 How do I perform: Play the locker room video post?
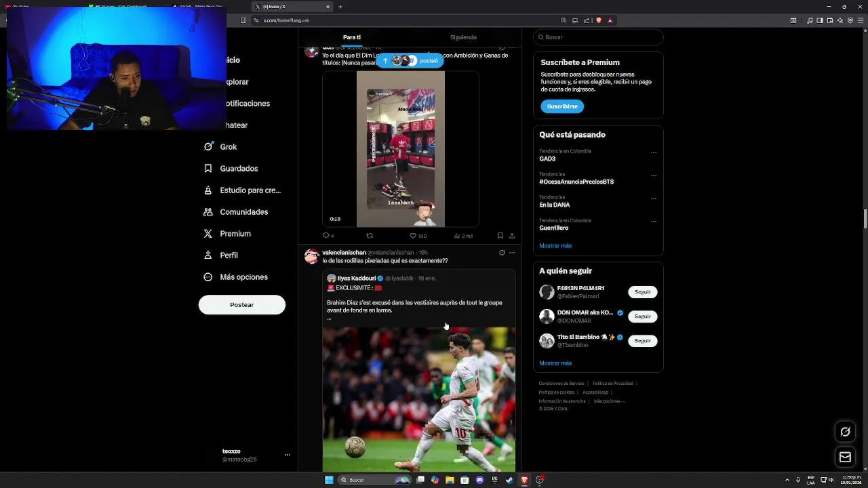(x=401, y=149)
